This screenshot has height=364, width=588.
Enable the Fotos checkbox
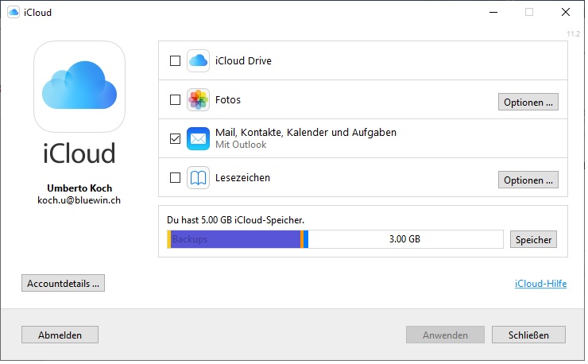(175, 100)
